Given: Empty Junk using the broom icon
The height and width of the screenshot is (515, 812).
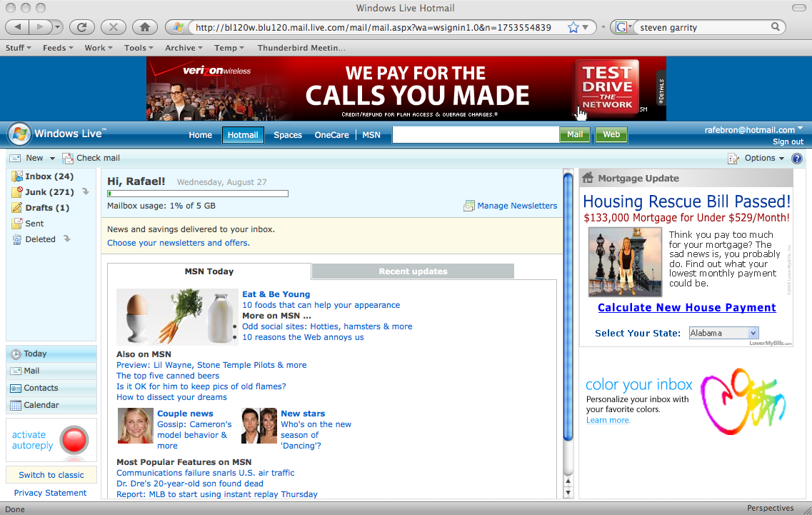Looking at the screenshot, I should [x=86, y=192].
